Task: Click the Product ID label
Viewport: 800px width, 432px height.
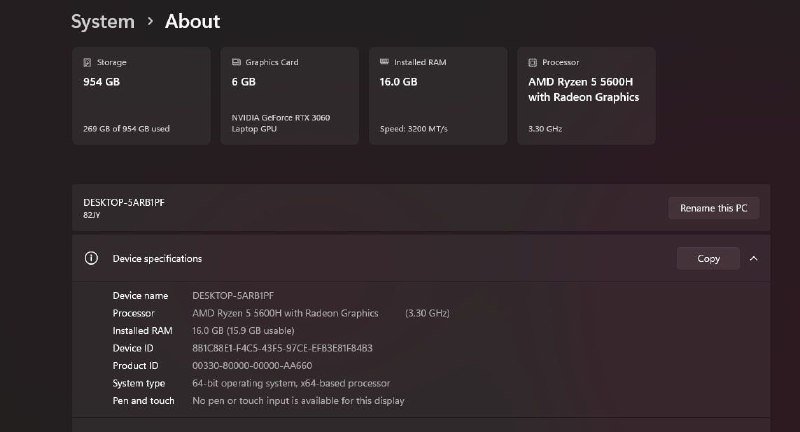Action: coord(136,366)
